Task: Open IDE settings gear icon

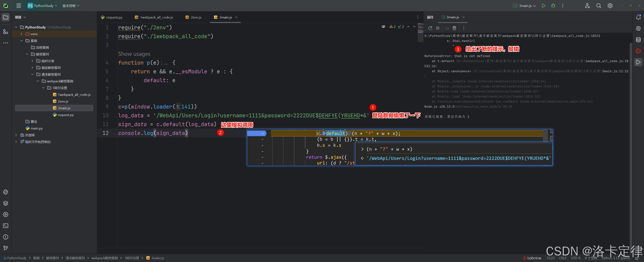Action: click(610, 6)
